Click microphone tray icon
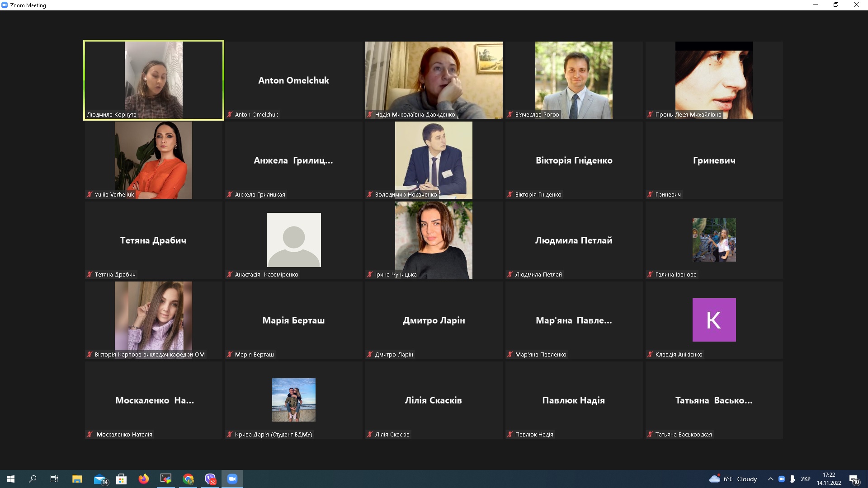Image resolution: width=868 pixels, height=488 pixels. (x=792, y=479)
